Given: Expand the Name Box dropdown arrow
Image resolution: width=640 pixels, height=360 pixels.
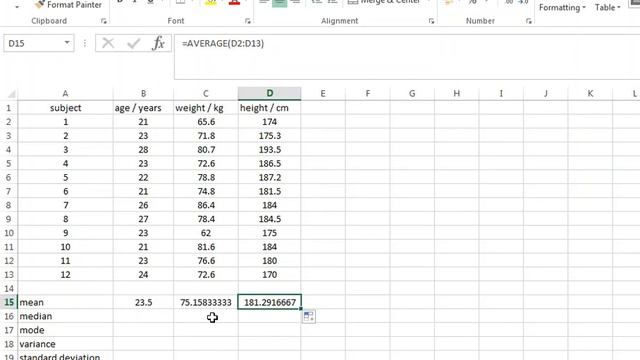Looking at the screenshot, I should point(67,42).
